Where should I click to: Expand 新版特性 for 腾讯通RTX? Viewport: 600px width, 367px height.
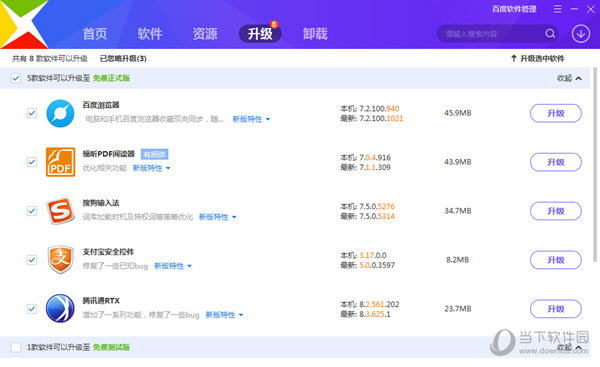pos(225,315)
